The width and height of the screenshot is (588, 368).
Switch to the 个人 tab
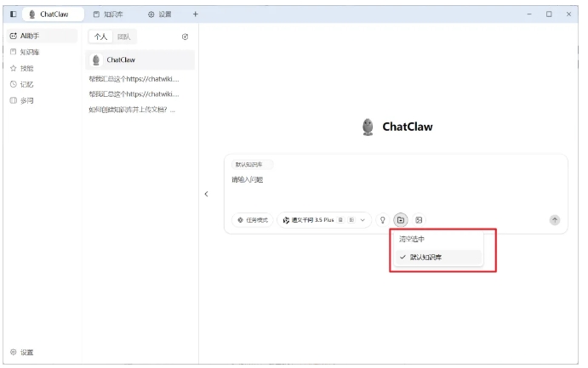coord(100,37)
